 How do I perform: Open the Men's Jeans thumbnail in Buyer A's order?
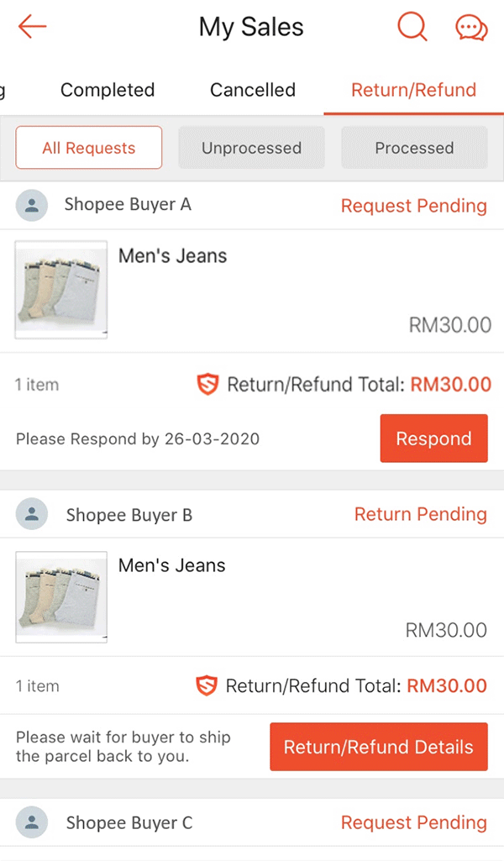(60, 289)
